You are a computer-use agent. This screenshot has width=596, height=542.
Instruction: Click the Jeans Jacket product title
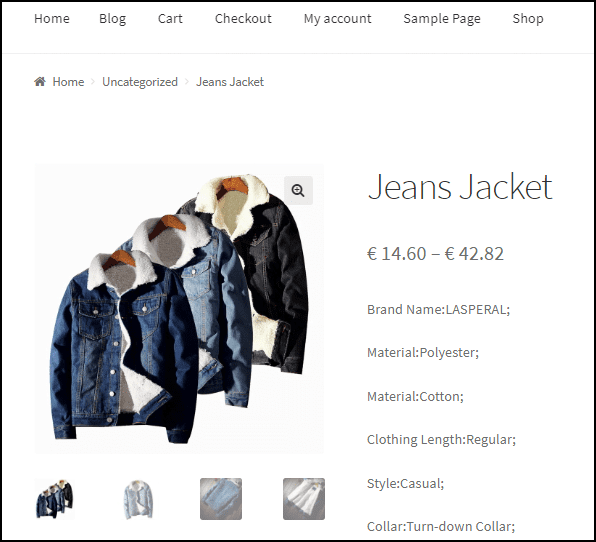click(460, 187)
